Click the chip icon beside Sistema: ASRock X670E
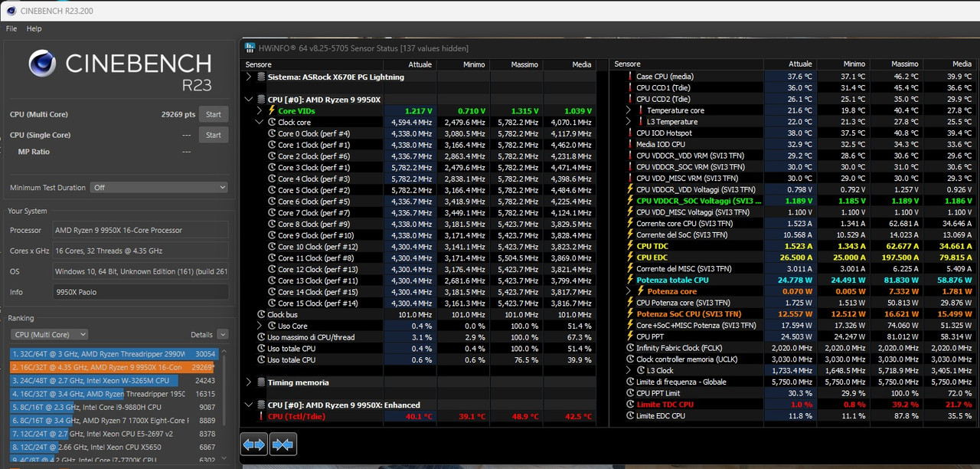Viewport: 980px width, 469px height. pyautogui.click(x=261, y=77)
